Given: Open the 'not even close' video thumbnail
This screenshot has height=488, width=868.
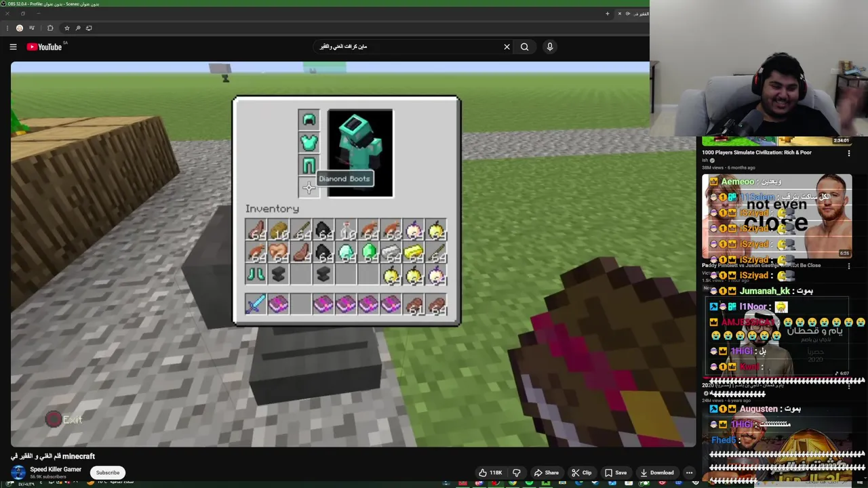Looking at the screenshot, I should (x=776, y=216).
